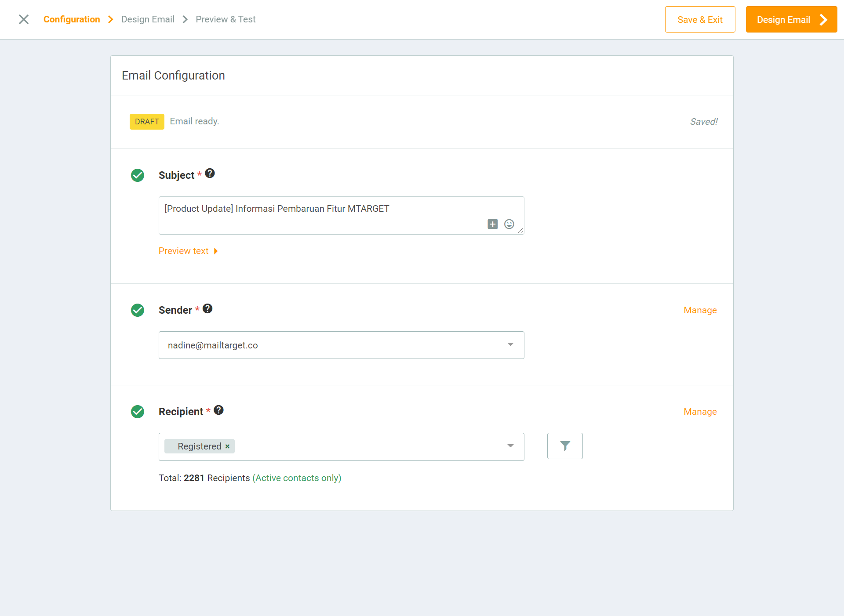The image size is (844, 616).
Task: Insert personalization tag with plus icon
Action: (492, 224)
